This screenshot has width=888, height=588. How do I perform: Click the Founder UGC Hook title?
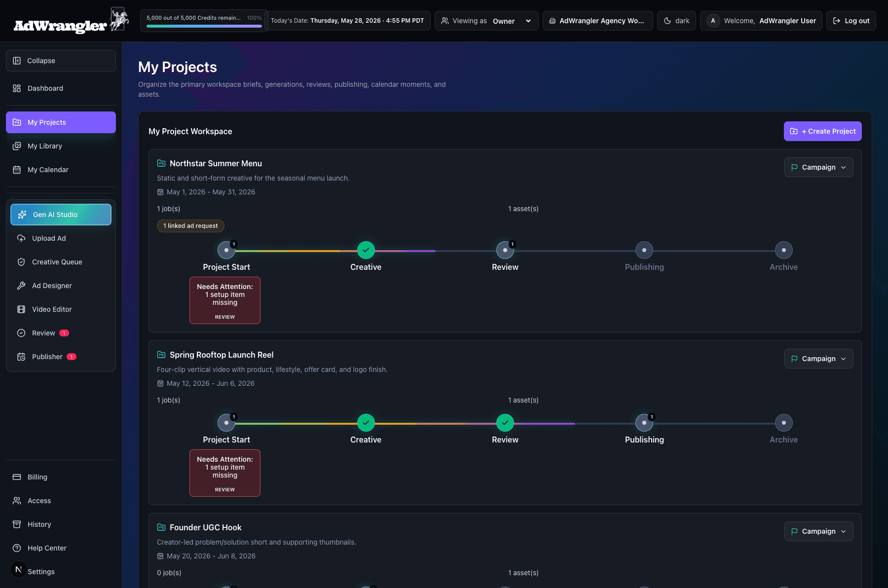(x=206, y=527)
